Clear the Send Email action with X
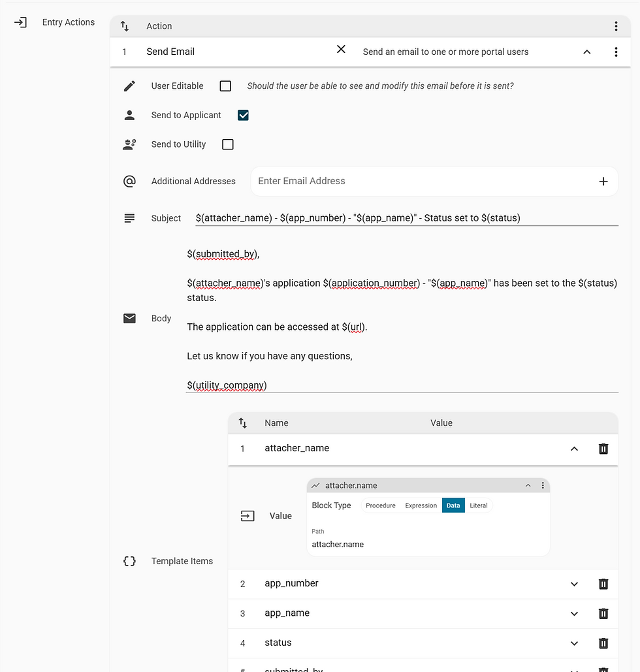The width and height of the screenshot is (640, 672). [341, 49]
